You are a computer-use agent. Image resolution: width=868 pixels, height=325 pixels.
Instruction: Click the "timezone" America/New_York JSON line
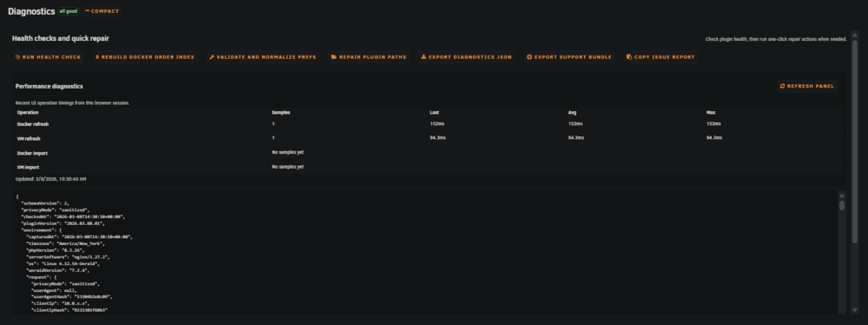pos(65,243)
